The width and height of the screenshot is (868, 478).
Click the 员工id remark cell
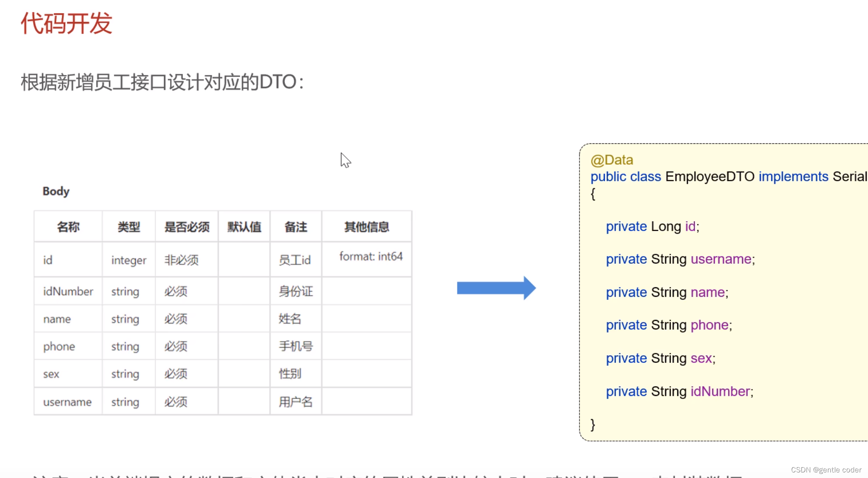tap(295, 260)
